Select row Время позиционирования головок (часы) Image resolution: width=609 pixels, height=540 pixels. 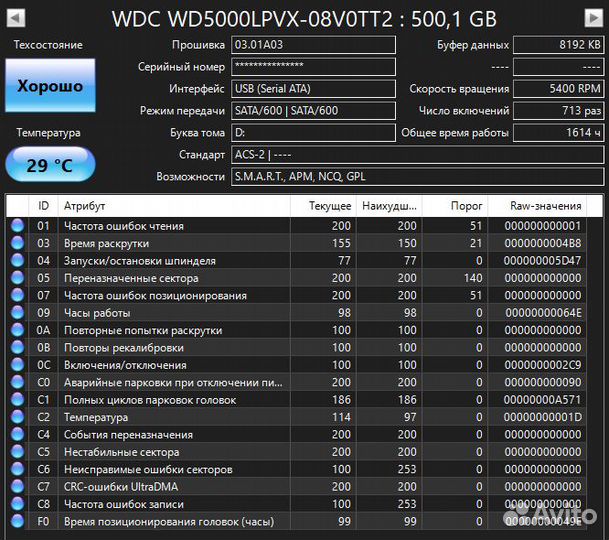pos(296,521)
